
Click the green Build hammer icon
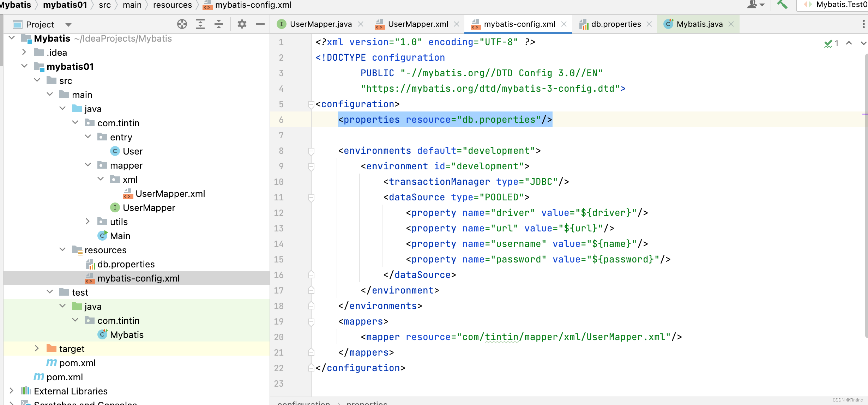782,5
